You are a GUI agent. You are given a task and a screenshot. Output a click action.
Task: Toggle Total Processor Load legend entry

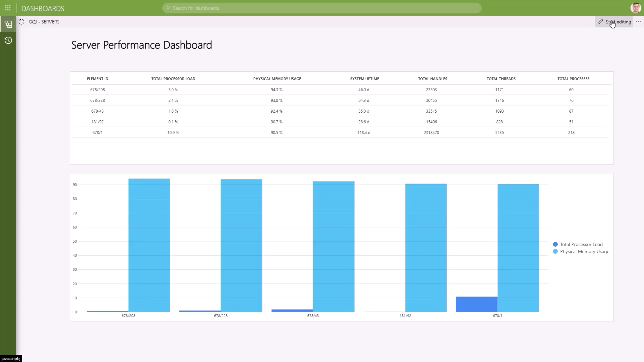(x=581, y=244)
